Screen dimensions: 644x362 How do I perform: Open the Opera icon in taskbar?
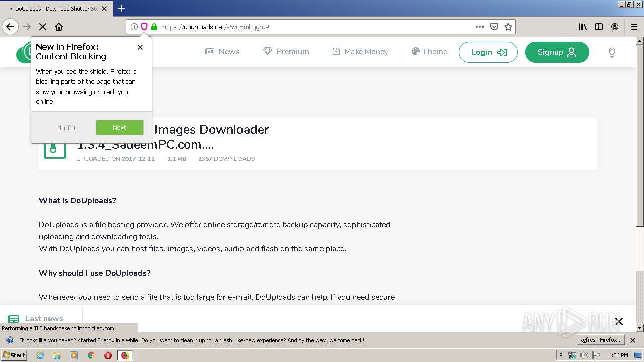coord(108,355)
